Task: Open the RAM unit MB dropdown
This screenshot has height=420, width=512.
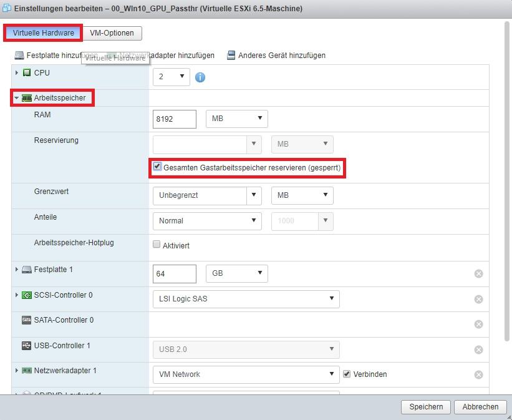Action: click(x=237, y=119)
